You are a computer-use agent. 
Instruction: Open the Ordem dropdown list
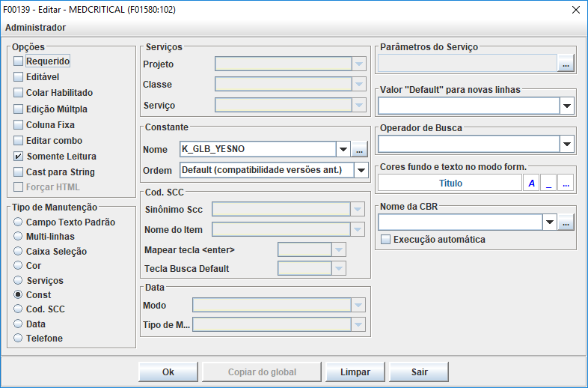click(361, 170)
